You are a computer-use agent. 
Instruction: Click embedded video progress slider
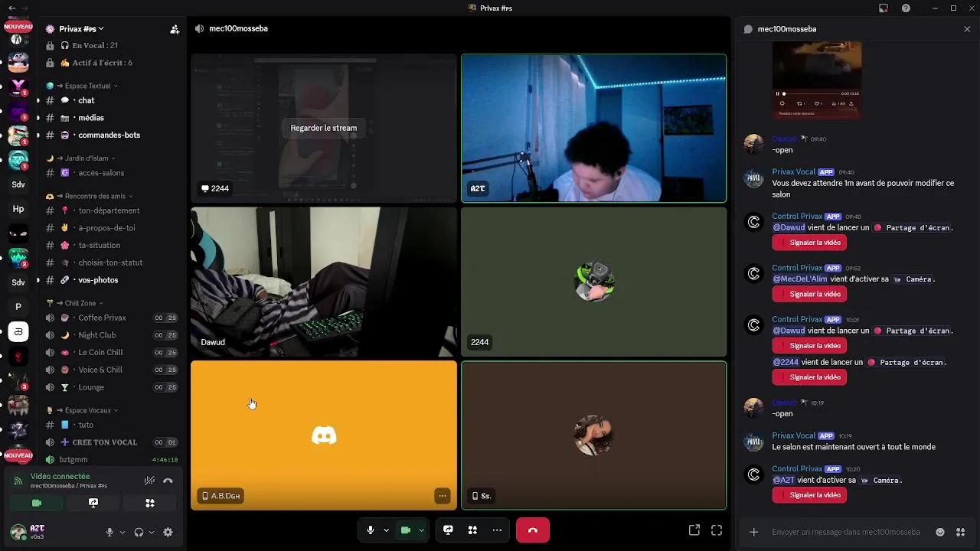pos(811,93)
